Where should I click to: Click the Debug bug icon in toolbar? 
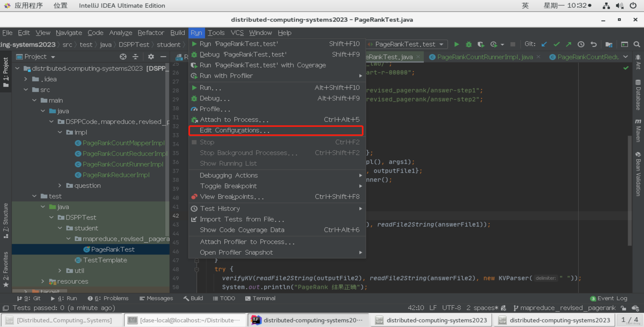tap(469, 44)
